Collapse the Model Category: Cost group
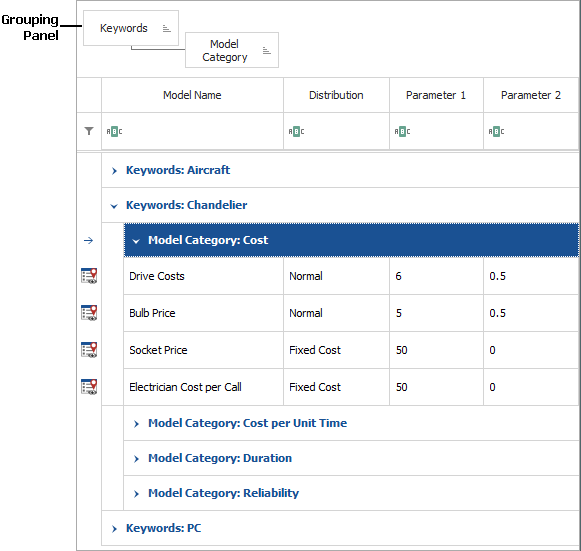This screenshot has width=581, height=551. [136, 241]
